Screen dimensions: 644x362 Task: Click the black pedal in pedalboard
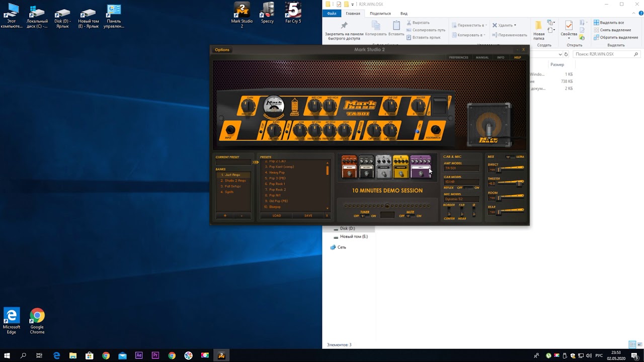tap(366, 167)
